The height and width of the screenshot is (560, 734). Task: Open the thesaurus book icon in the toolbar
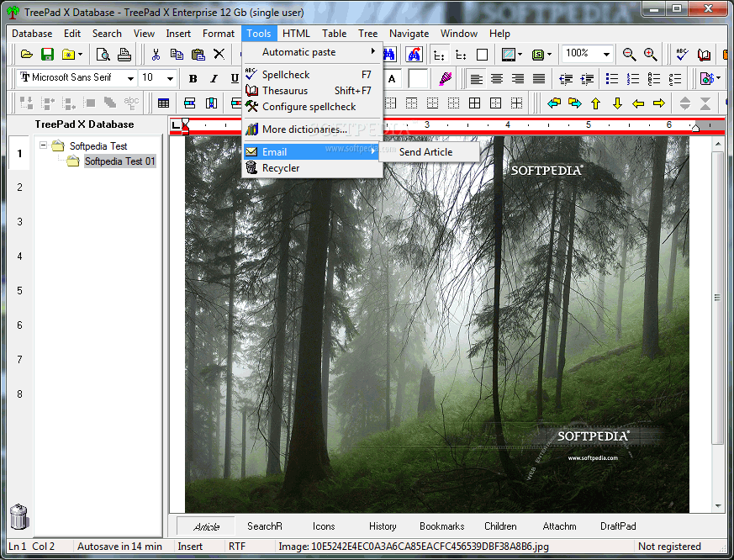(704, 55)
